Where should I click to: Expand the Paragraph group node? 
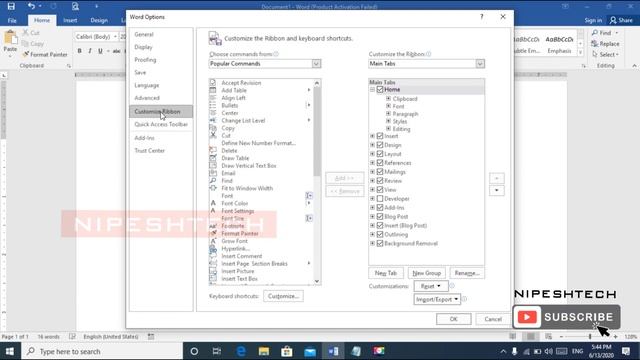pyautogui.click(x=388, y=113)
